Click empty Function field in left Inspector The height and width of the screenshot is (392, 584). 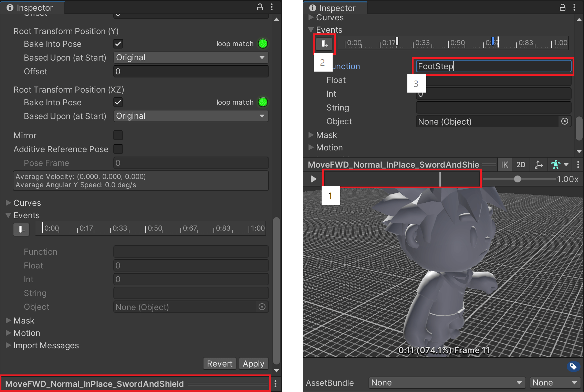191,252
